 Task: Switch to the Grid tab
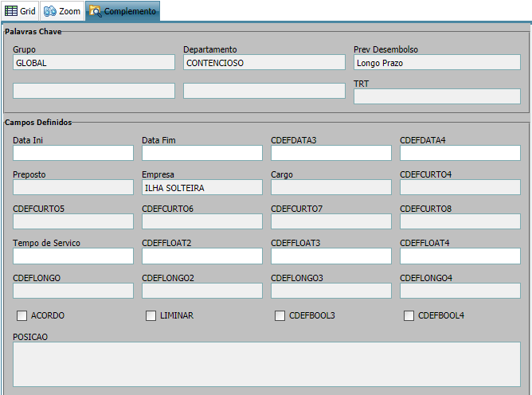21,11
